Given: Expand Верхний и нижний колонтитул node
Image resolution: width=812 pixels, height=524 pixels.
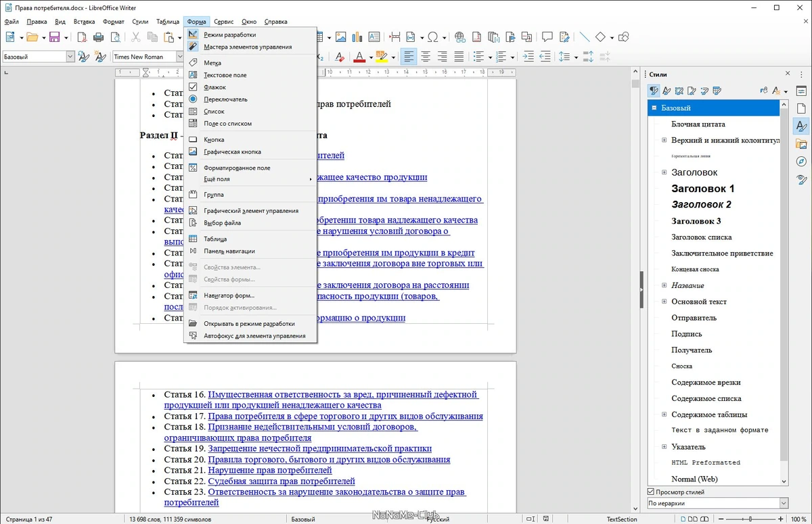Looking at the screenshot, I should coord(664,140).
